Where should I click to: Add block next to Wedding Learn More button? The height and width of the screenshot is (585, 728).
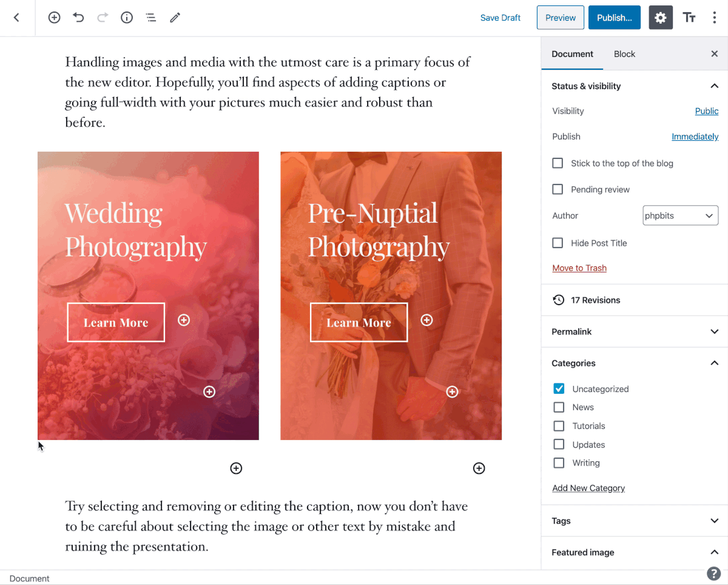pyautogui.click(x=184, y=320)
